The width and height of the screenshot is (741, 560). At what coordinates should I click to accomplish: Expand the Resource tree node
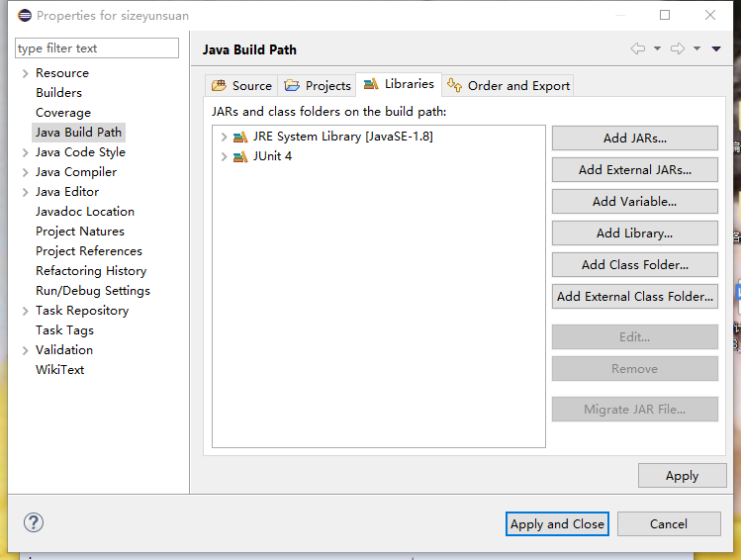point(26,73)
